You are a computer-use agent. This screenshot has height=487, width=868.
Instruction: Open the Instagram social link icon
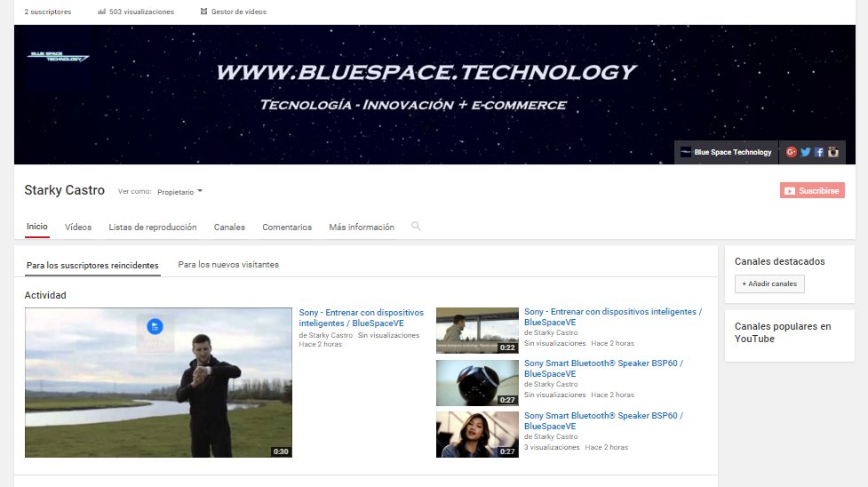tap(833, 152)
